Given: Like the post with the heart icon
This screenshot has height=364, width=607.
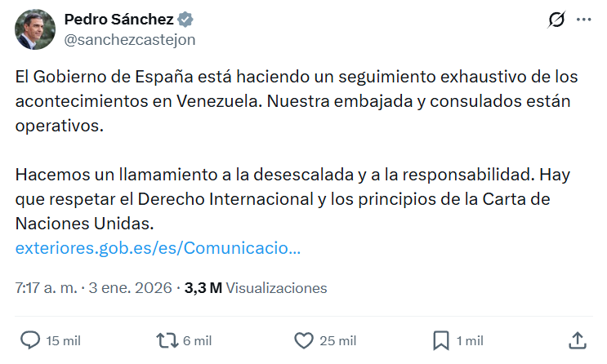Looking at the screenshot, I should 304,340.
